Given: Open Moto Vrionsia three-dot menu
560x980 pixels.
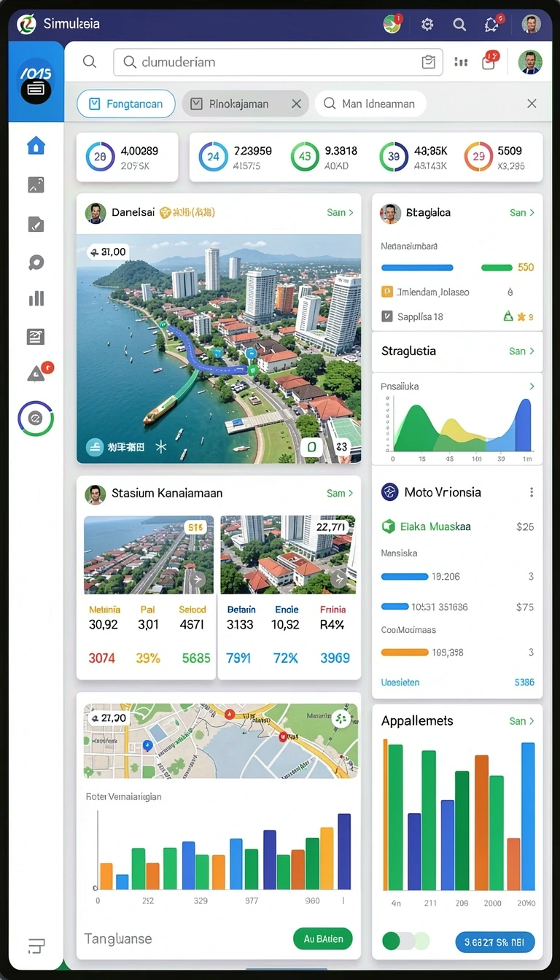Looking at the screenshot, I should click(532, 492).
